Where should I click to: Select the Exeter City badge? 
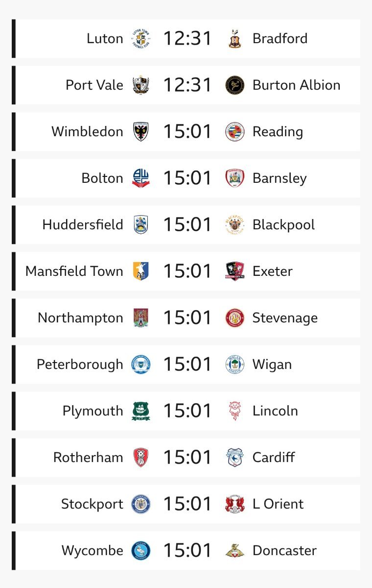pos(235,271)
